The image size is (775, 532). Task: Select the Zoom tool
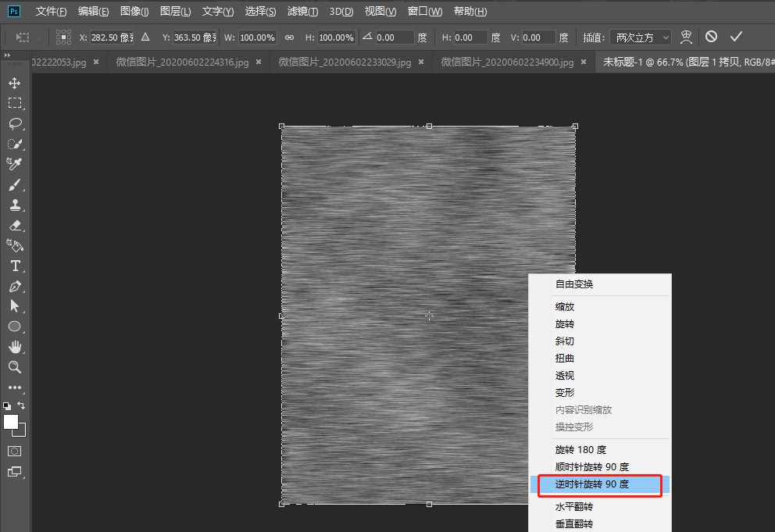point(16,368)
